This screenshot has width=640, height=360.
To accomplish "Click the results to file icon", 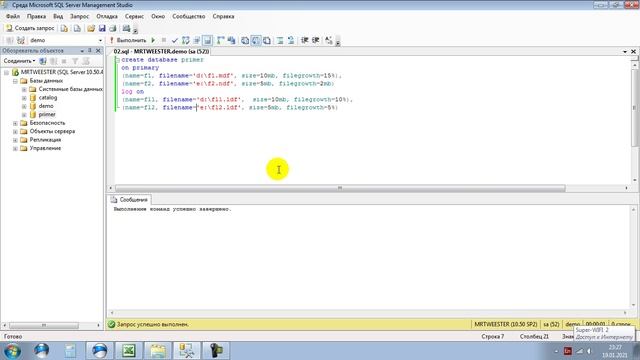I will pyautogui.click(x=267, y=40).
